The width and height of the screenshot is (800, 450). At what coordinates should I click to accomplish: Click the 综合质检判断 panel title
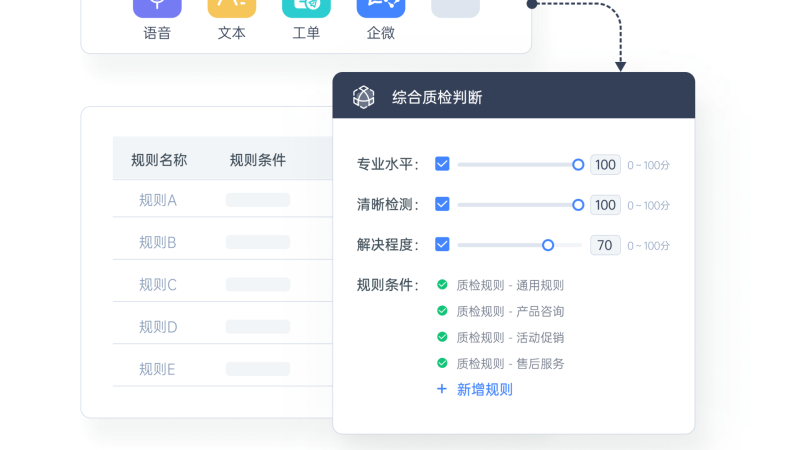pyautogui.click(x=437, y=97)
